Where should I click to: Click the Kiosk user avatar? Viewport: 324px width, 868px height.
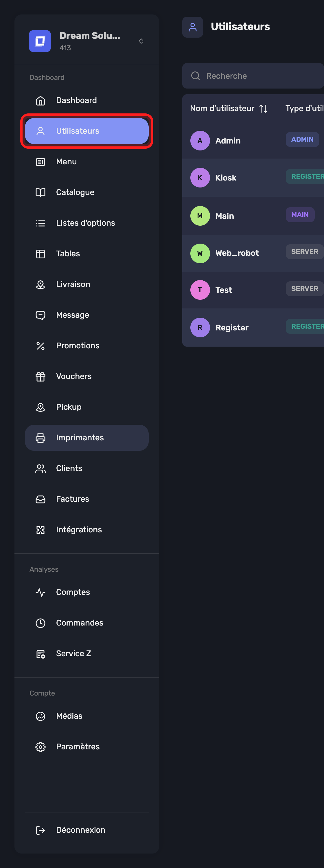[x=200, y=178]
